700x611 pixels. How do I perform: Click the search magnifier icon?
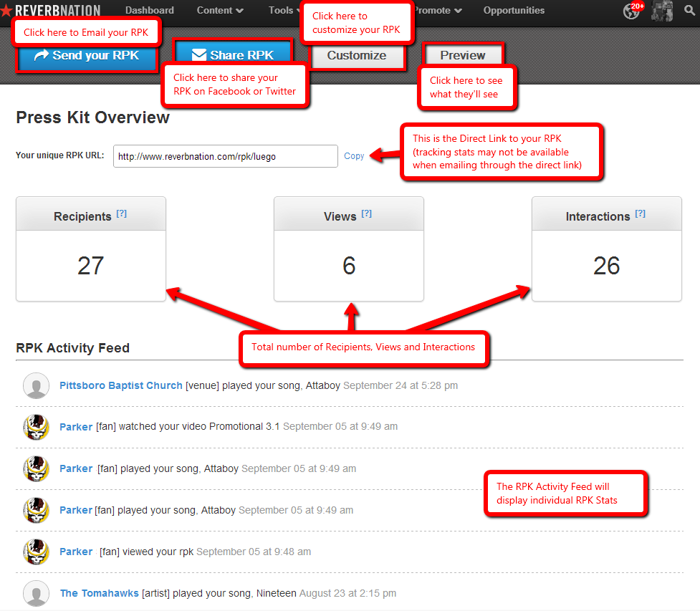point(689,11)
